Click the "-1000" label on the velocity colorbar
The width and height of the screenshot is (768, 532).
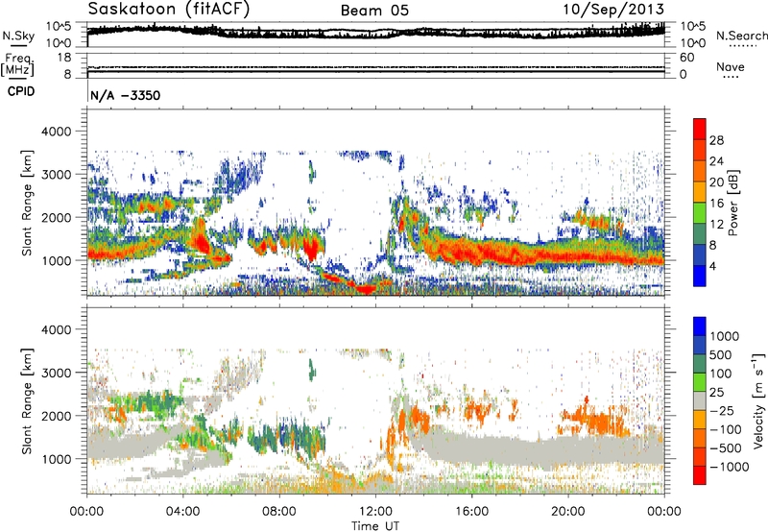coord(730,467)
